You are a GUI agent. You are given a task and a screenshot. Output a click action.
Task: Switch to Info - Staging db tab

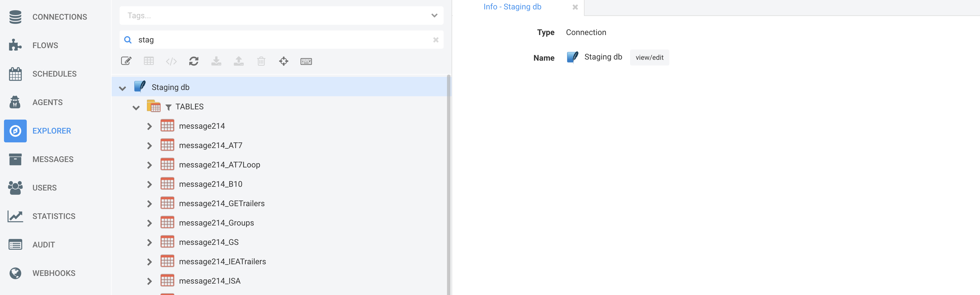(x=512, y=7)
